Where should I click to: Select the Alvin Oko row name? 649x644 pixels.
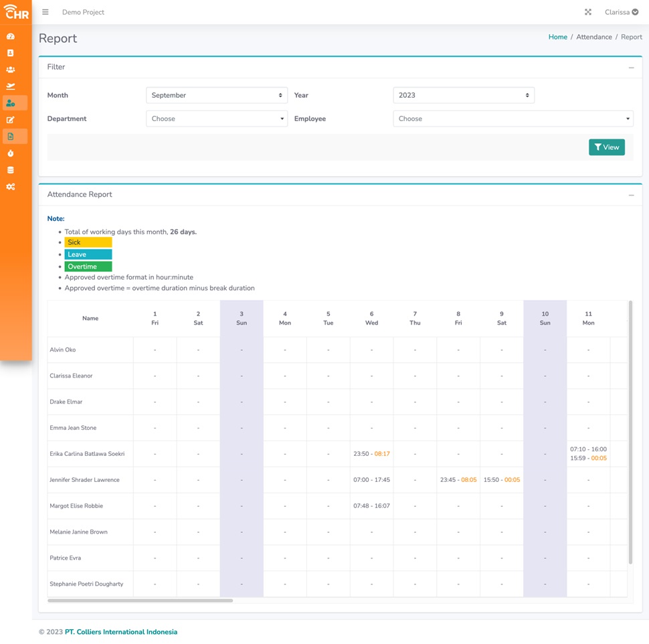[62, 349]
